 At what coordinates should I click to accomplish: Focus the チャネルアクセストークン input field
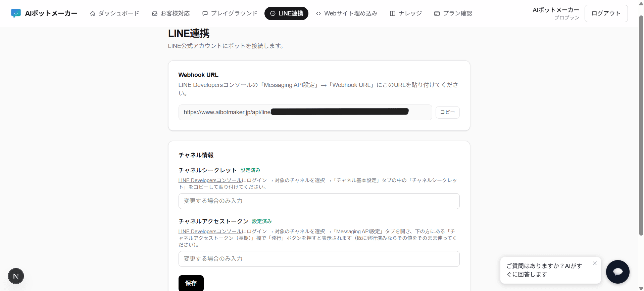(x=319, y=259)
